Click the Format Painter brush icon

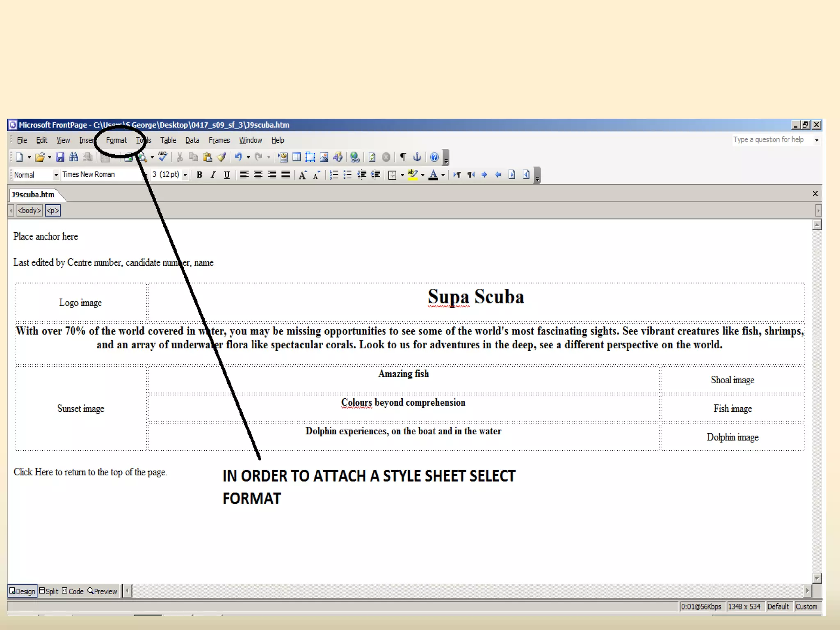[x=221, y=157]
